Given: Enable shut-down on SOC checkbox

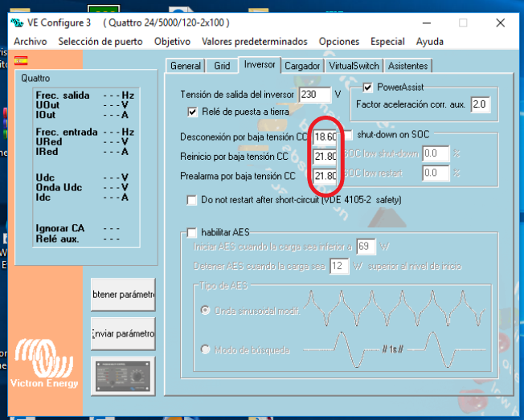Looking at the screenshot, I should [348, 135].
